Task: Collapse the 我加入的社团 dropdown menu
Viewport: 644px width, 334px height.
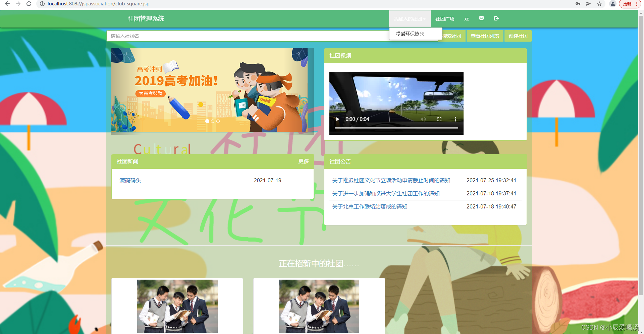Action: [410, 19]
